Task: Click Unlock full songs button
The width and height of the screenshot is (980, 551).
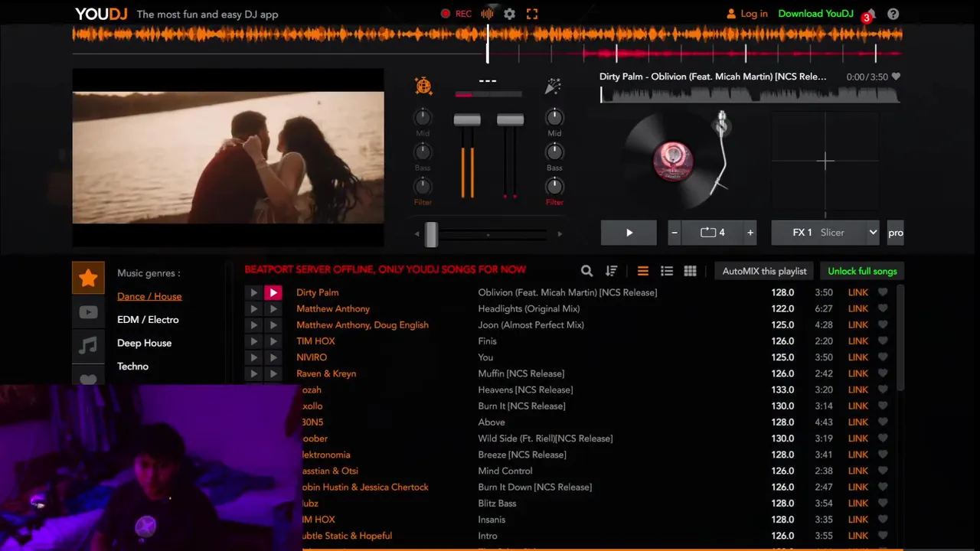Action: tap(862, 271)
